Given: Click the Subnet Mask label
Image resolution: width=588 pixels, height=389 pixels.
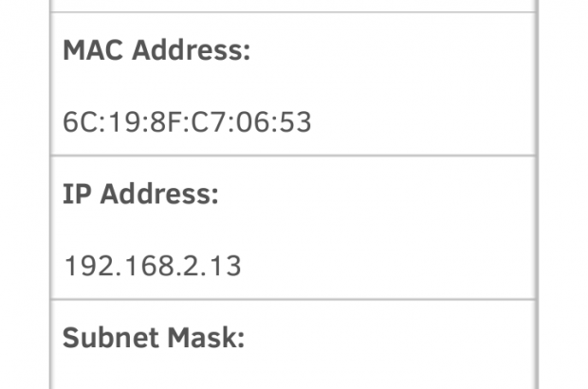Looking at the screenshot, I should [x=154, y=338].
